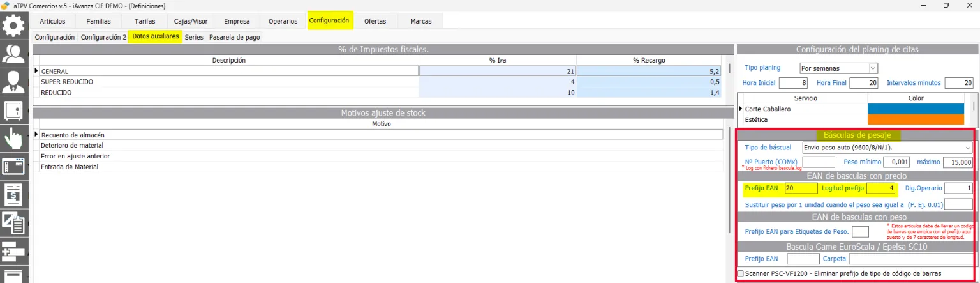The image size is (980, 283).
Task: Select the Datos auxiliares sub-tab
Action: pos(155,37)
